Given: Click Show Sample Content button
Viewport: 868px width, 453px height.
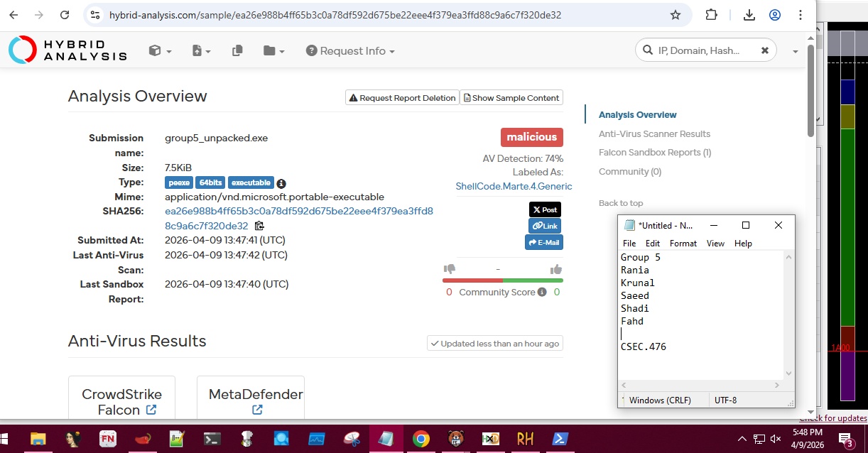Looking at the screenshot, I should [511, 98].
